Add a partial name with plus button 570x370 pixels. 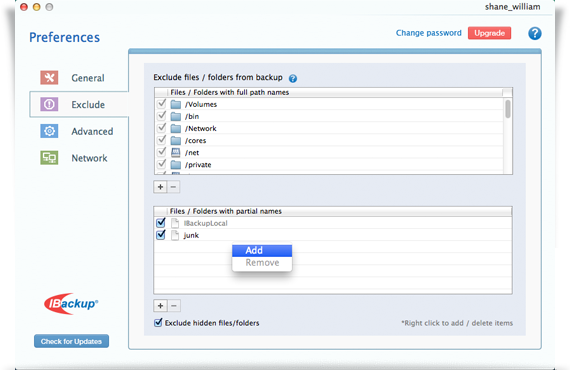160,306
